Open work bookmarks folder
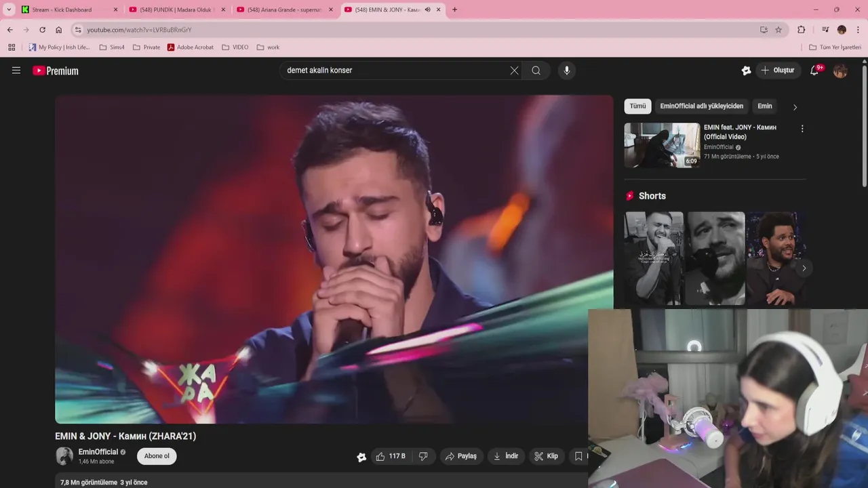868x488 pixels. (x=268, y=47)
